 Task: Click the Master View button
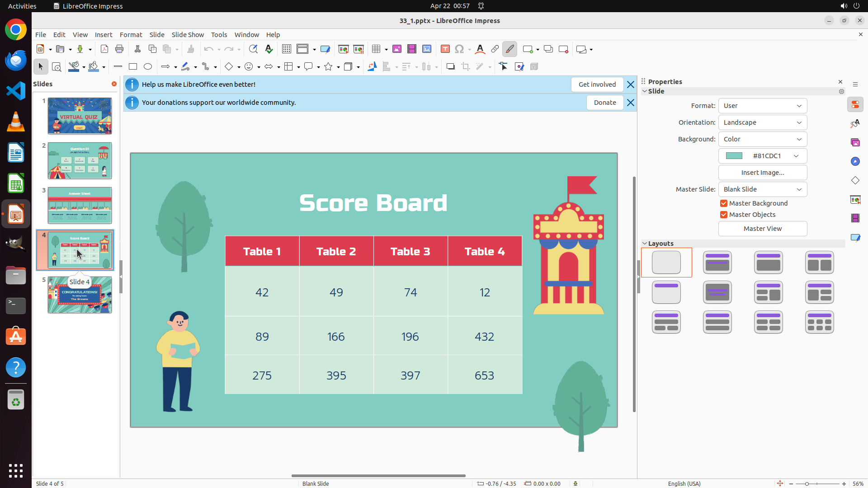(762, 229)
